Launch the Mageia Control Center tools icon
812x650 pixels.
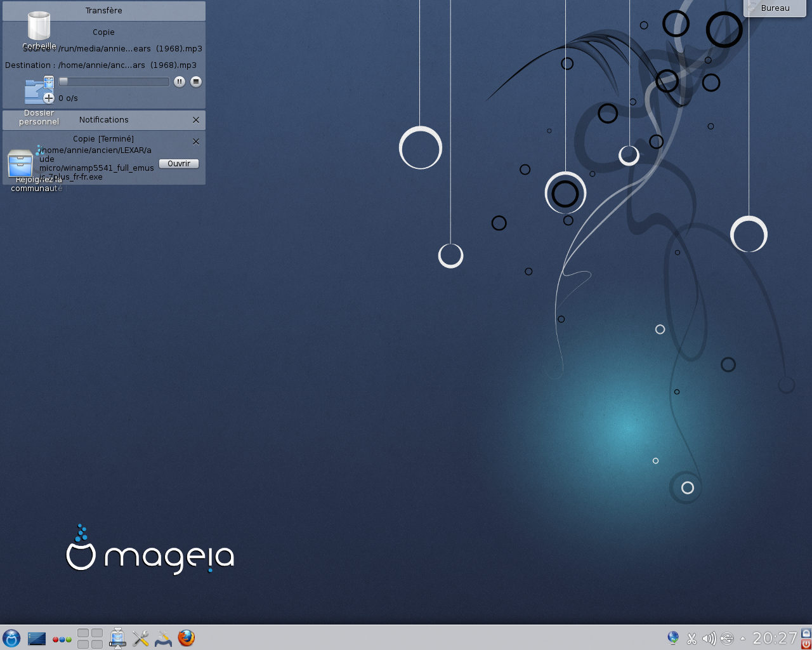(164, 638)
